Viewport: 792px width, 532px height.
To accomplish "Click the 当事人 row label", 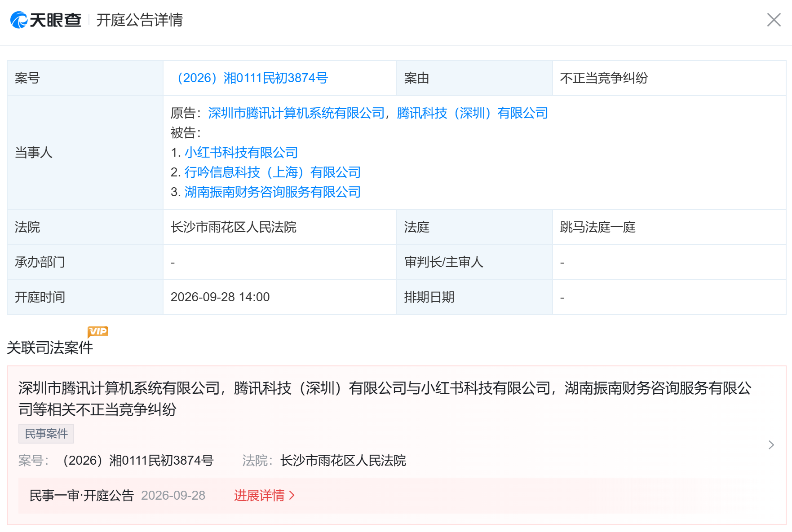I will click(34, 153).
